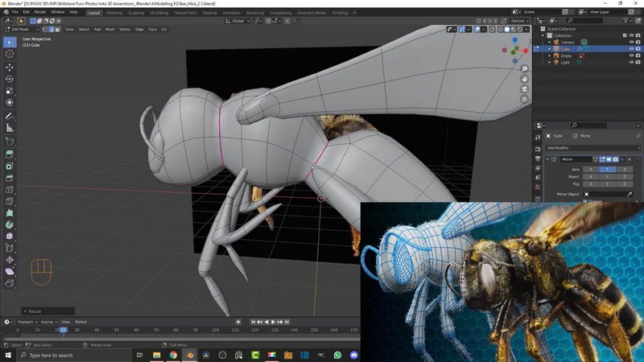Select the Extrude Region tool
644x362 pixels.
pos(10,154)
